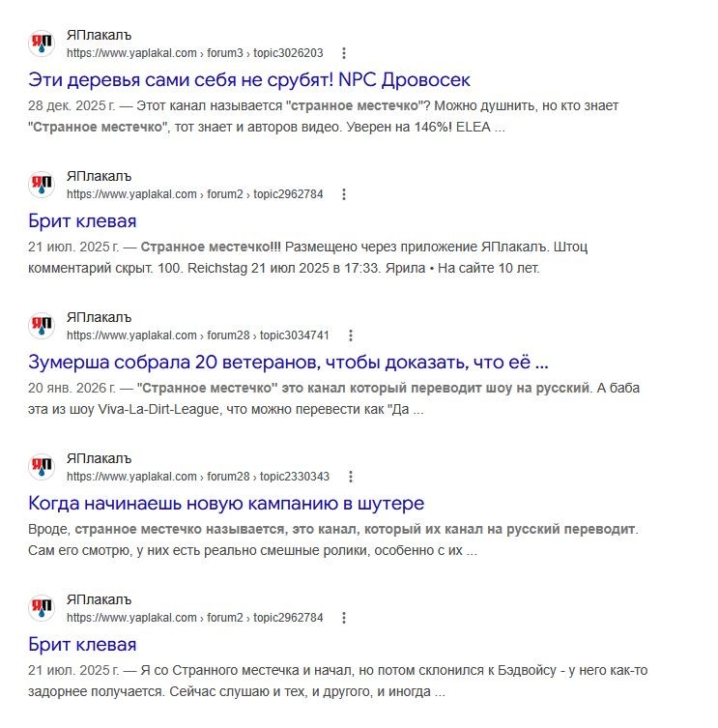Click the yaplakal.com forum3 topic3026203 URL

[195, 53]
